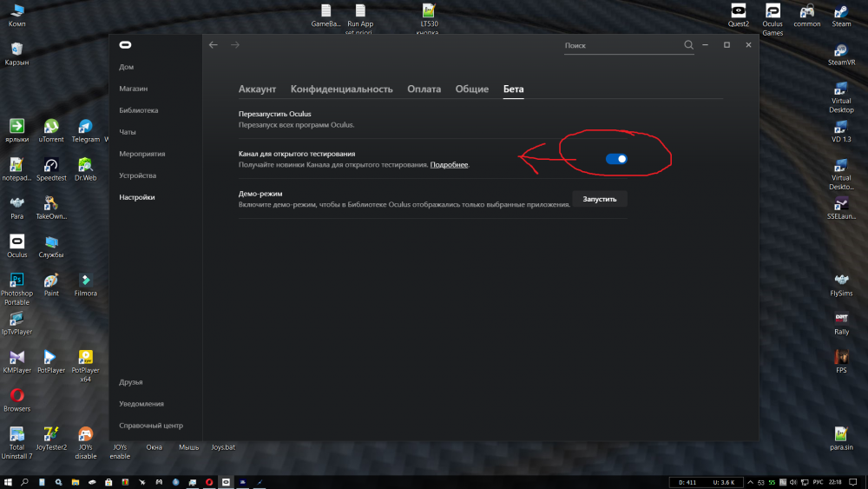The image size is (868, 489).
Task: Click the Демо-режим heading
Action: 260,194
